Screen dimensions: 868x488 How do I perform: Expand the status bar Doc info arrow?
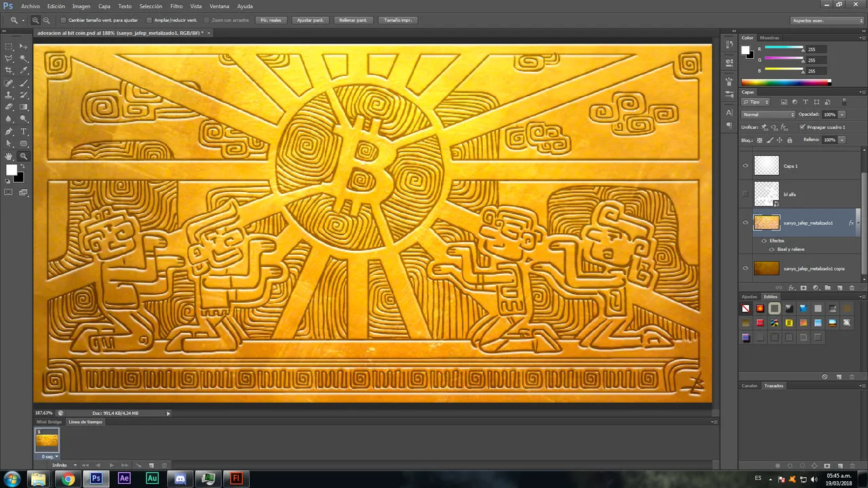point(168,413)
